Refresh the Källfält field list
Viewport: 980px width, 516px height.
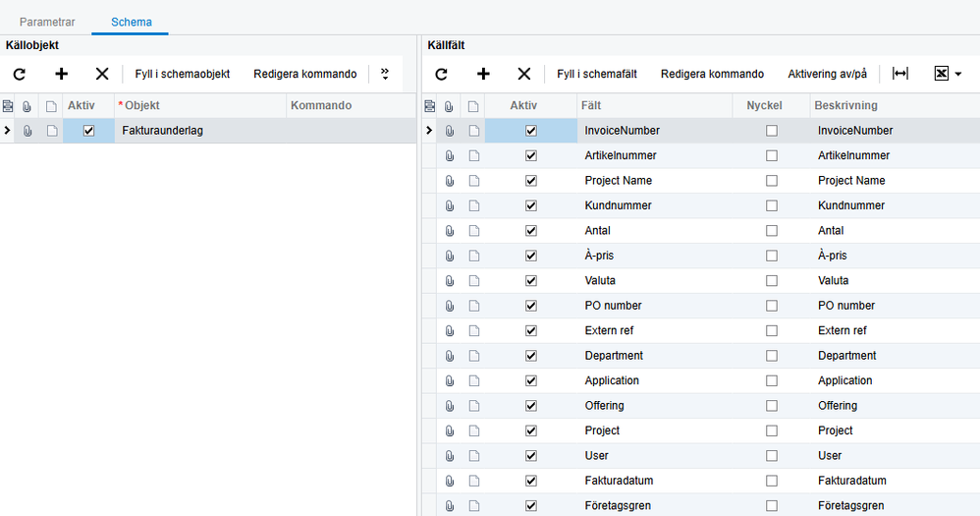point(442,74)
